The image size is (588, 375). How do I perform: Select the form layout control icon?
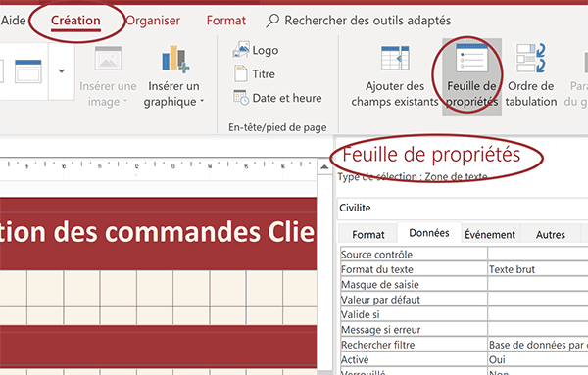point(27,71)
